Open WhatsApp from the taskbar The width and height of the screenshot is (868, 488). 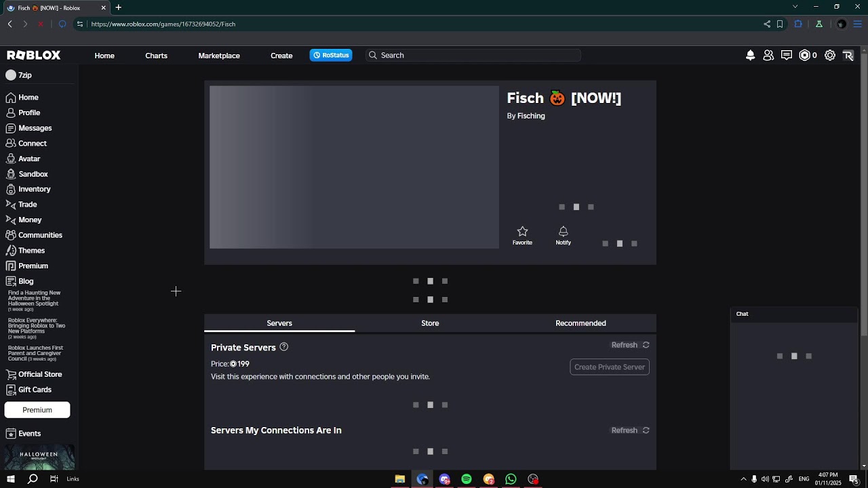(x=511, y=479)
